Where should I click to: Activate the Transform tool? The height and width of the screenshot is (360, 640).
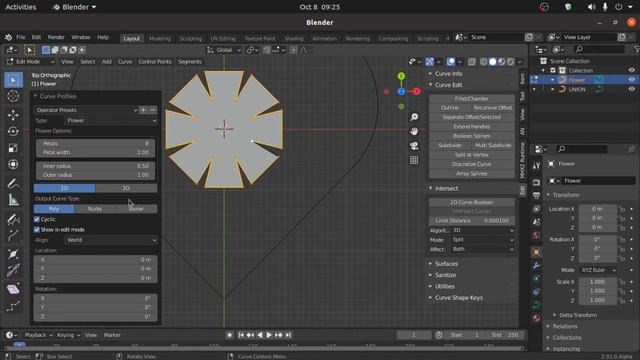point(13,164)
